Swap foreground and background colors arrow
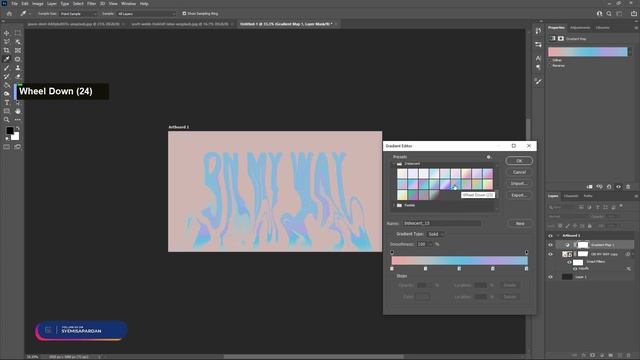This screenshot has height=360, width=640. [18, 129]
